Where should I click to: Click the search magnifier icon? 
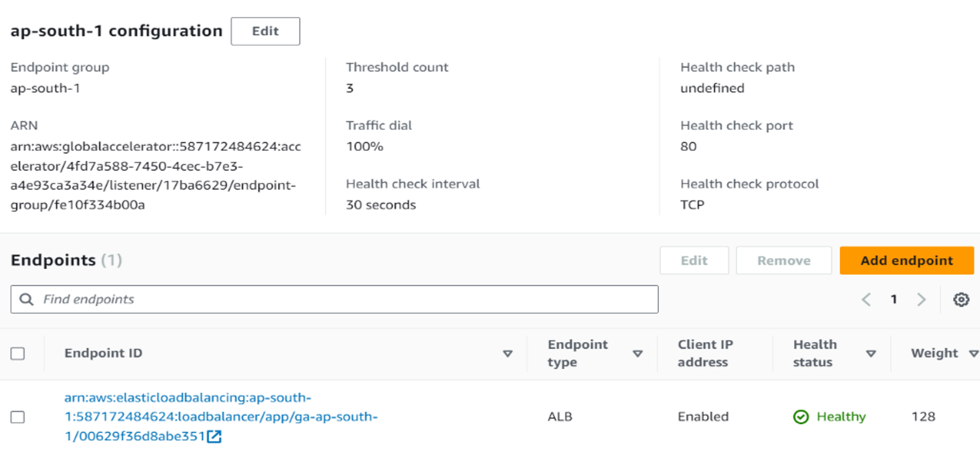point(27,299)
